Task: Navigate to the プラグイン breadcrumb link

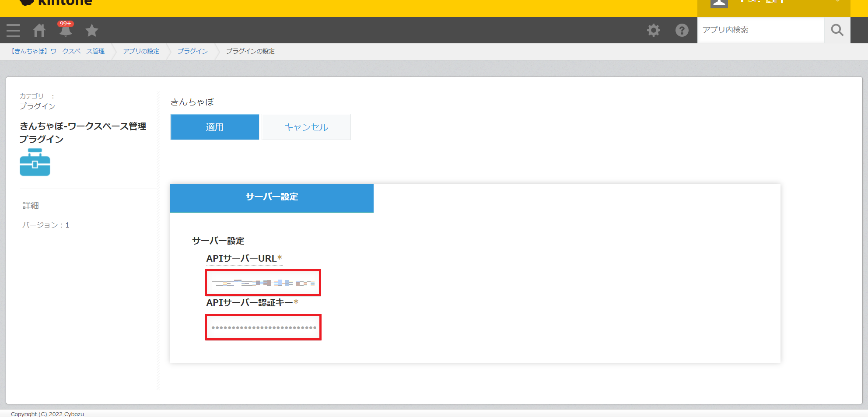Action: point(192,51)
